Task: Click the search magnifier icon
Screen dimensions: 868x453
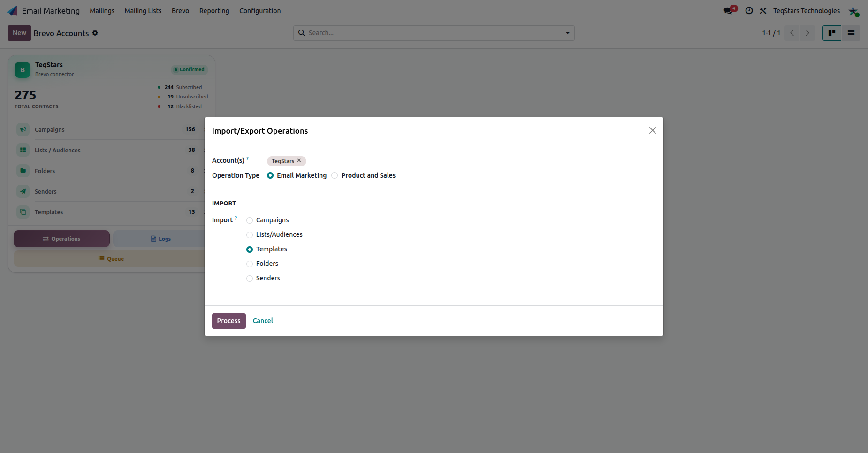Action: click(302, 33)
